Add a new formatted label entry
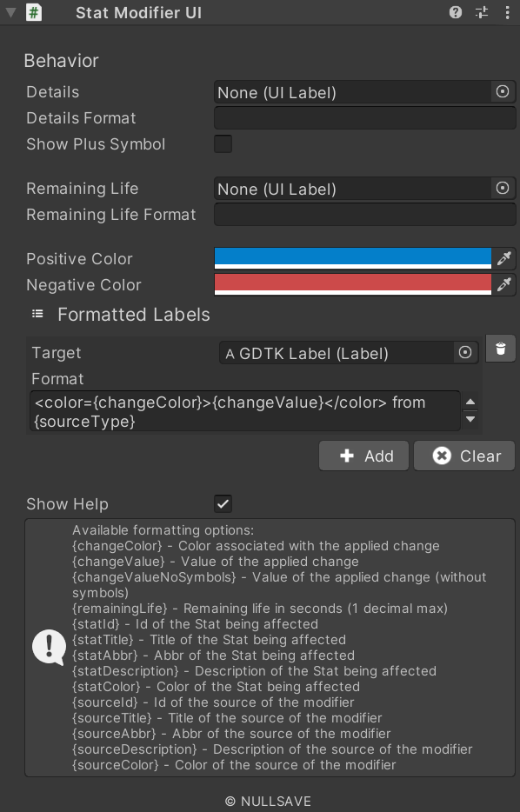 tap(363, 455)
